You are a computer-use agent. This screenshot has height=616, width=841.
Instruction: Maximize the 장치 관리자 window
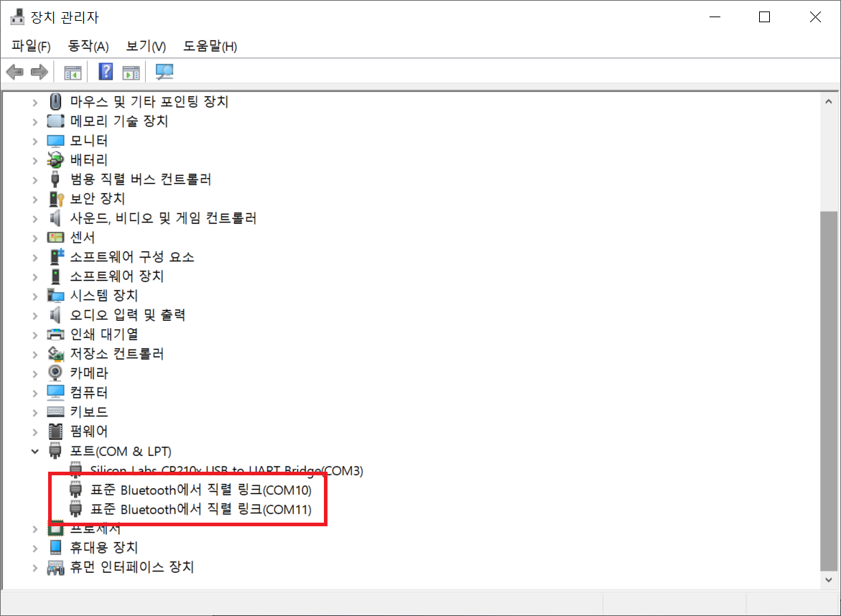pos(764,17)
